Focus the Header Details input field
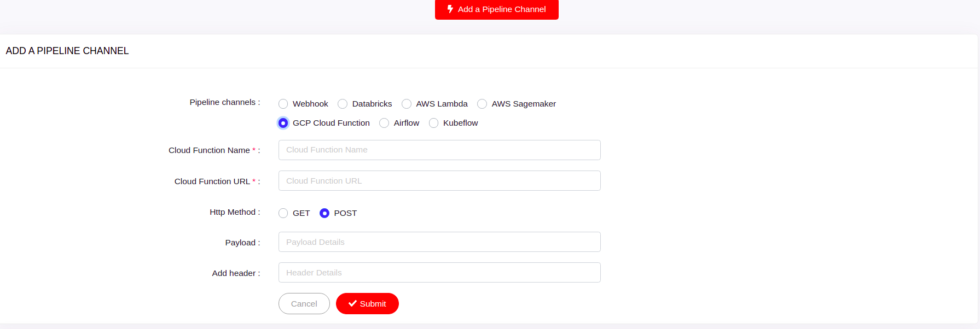This screenshot has width=980, height=329. pos(439,273)
